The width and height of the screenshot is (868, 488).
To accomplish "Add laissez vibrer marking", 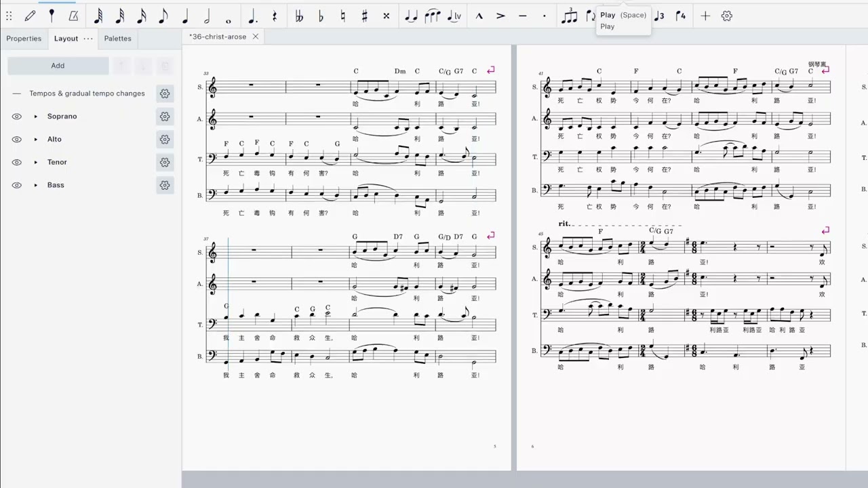I will [x=454, y=16].
